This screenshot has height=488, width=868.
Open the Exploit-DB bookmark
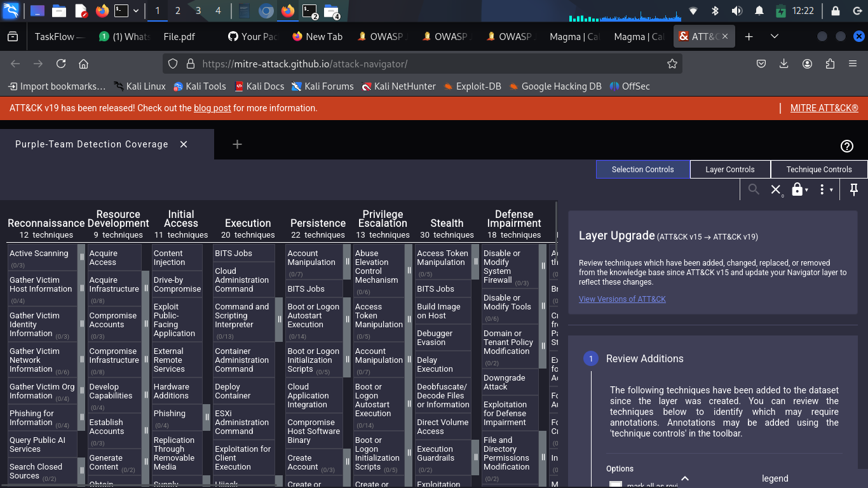[472, 86]
